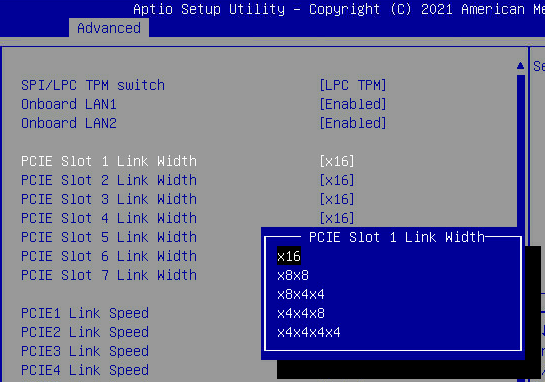
Task: Select PCIE3 Link Speed row
Action: coord(85,351)
